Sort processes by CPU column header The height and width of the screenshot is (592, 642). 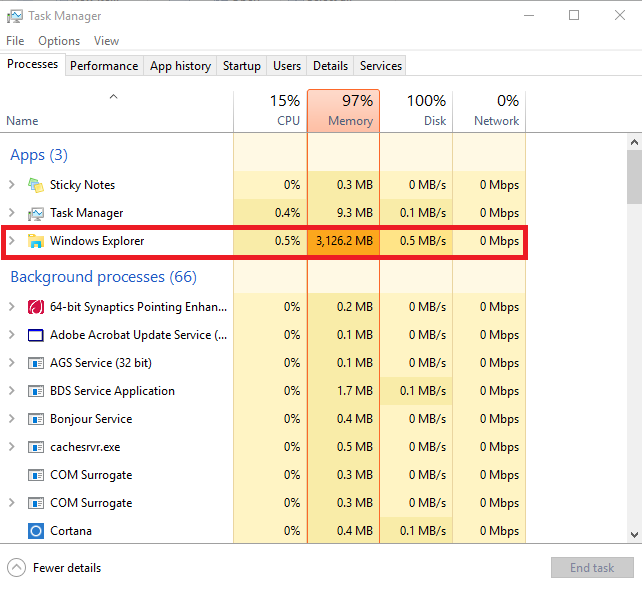pos(270,110)
